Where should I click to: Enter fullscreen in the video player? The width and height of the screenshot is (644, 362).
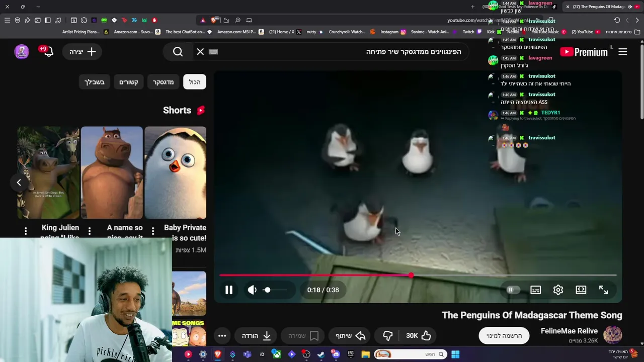click(x=603, y=290)
